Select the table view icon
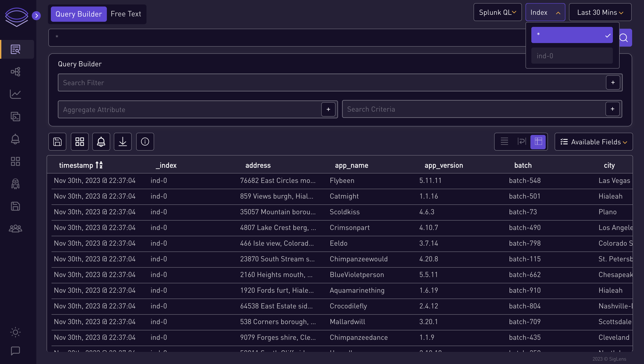This screenshot has width=644, height=364. click(538, 142)
